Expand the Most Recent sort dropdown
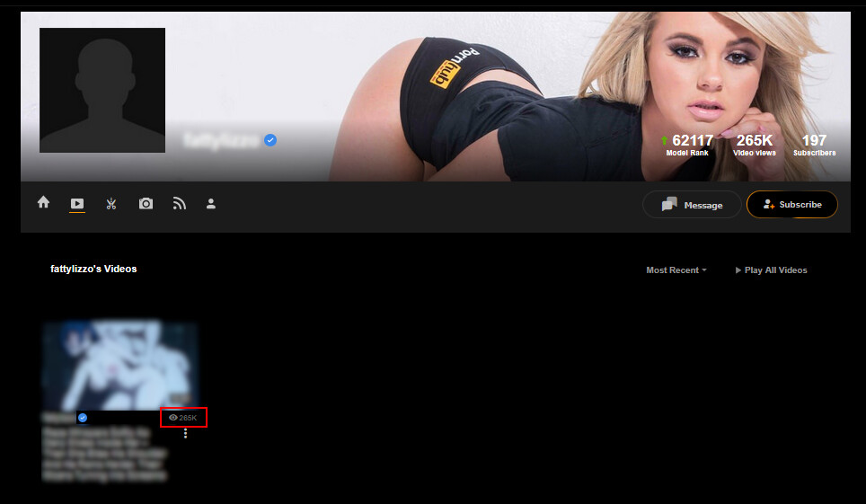Screen dimensions: 866x504 pyautogui.click(x=676, y=270)
